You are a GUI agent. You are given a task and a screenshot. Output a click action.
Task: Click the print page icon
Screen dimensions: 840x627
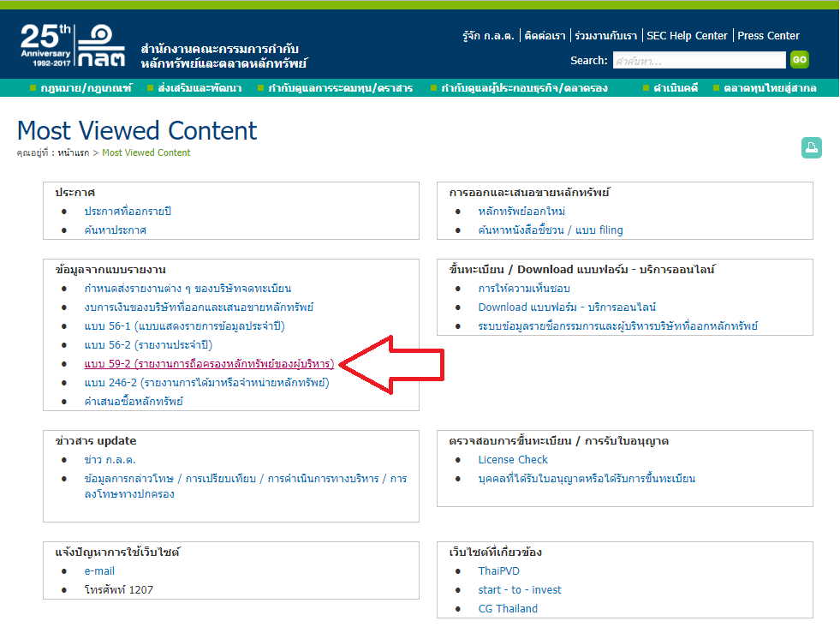pyautogui.click(x=811, y=147)
